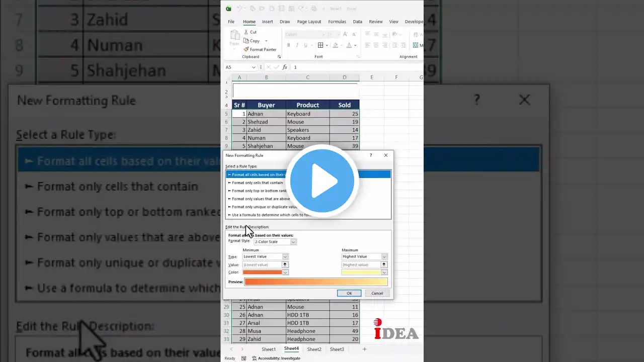The width and height of the screenshot is (644, 362).
Task: Click the Top Align icon
Action: [x=368, y=34]
